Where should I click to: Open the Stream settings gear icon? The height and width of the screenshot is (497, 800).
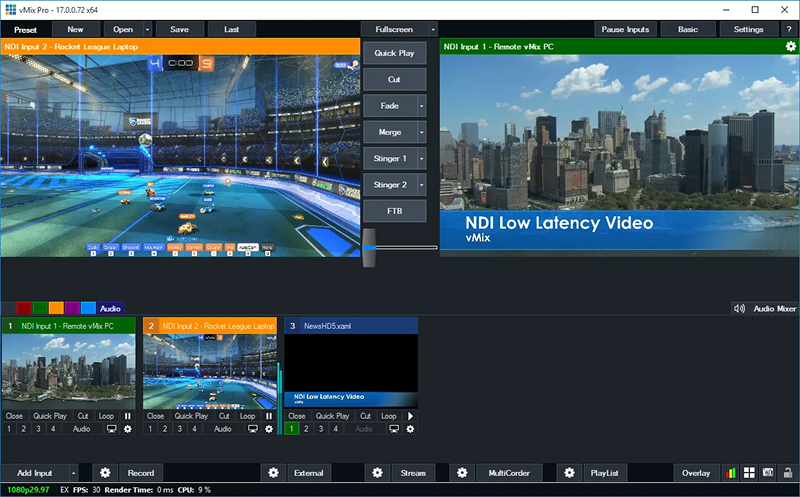coord(377,473)
